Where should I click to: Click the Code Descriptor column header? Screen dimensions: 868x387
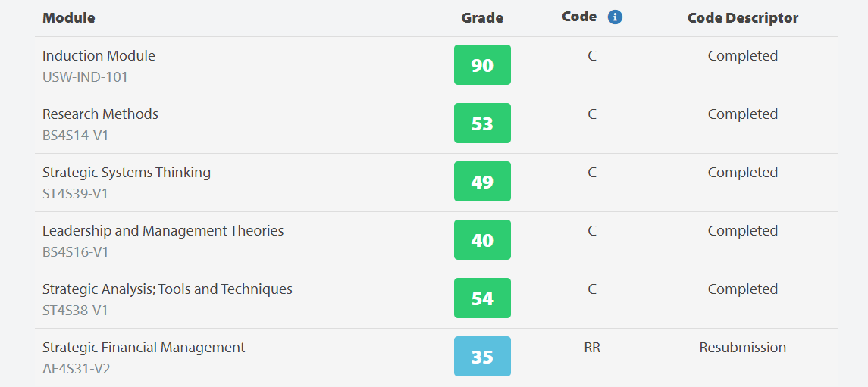pyautogui.click(x=743, y=17)
